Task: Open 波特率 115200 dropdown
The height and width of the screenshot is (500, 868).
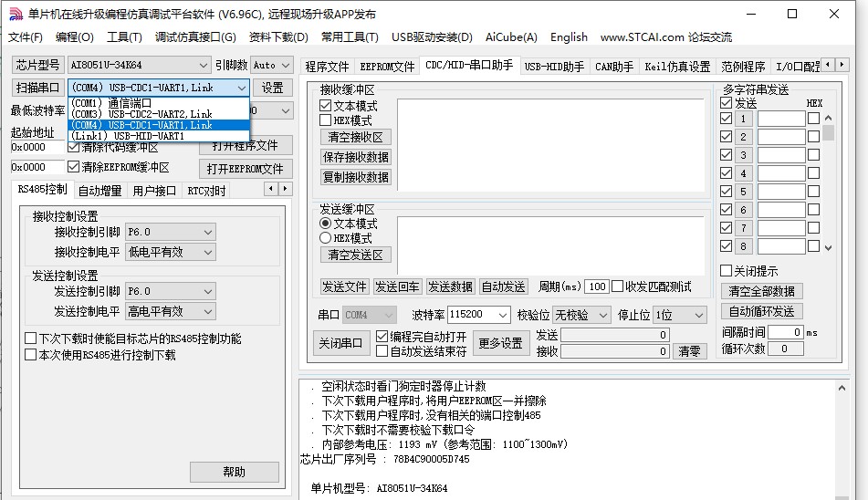Action: coord(478,315)
